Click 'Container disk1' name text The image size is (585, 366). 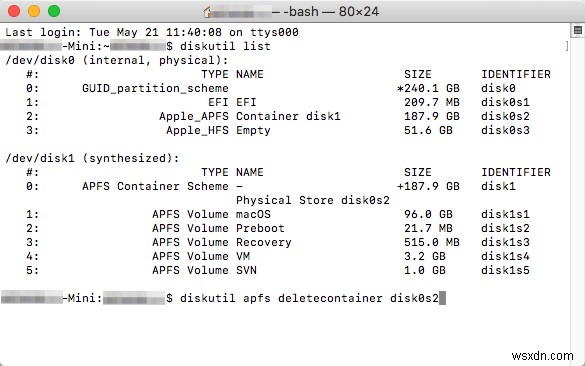288,116
